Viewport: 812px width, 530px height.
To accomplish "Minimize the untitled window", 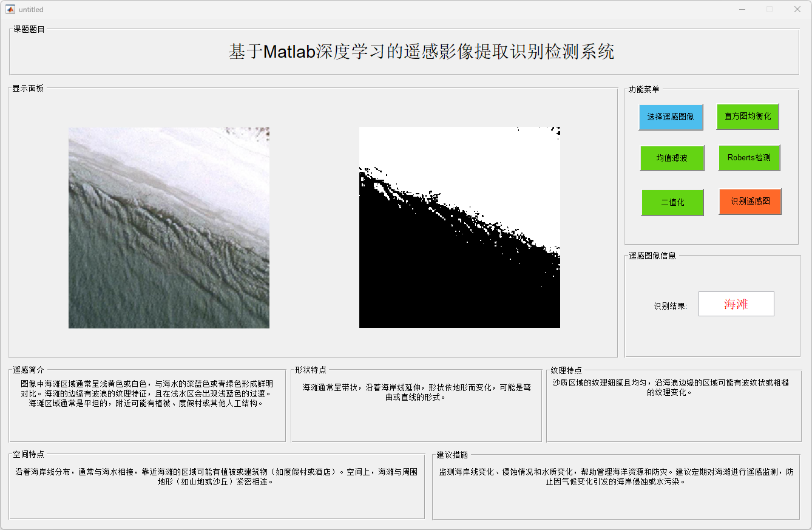I will coord(742,9).
